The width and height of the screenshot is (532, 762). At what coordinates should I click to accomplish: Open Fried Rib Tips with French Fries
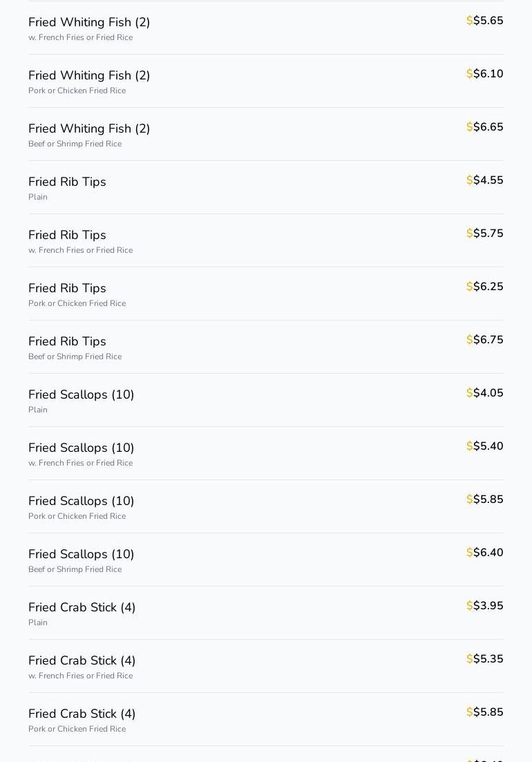(x=67, y=236)
